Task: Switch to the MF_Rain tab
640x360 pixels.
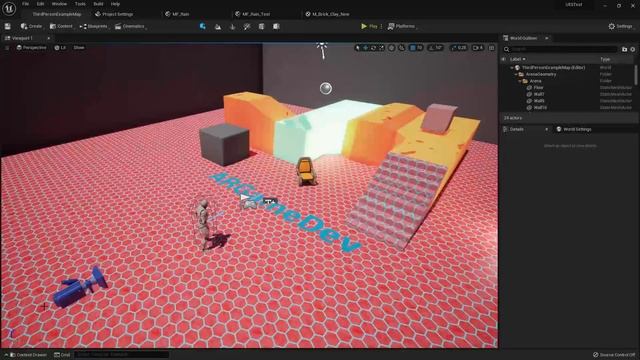Action: (x=178, y=14)
